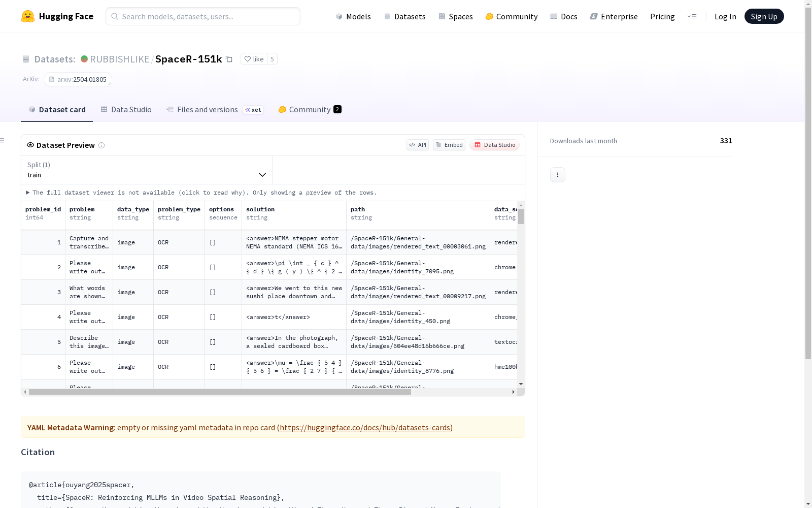Click the Downloads last month count 331
The width and height of the screenshot is (812, 508).
point(726,141)
